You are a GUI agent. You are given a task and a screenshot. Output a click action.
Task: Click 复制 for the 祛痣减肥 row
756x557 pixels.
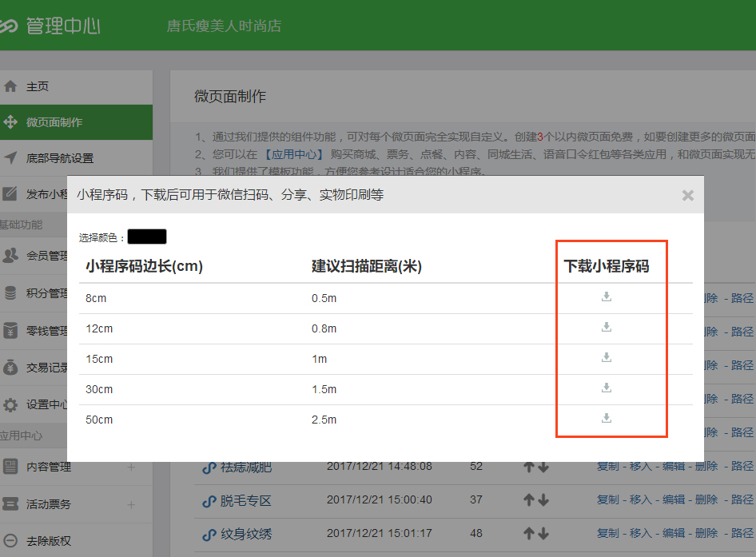(x=607, y=466)
